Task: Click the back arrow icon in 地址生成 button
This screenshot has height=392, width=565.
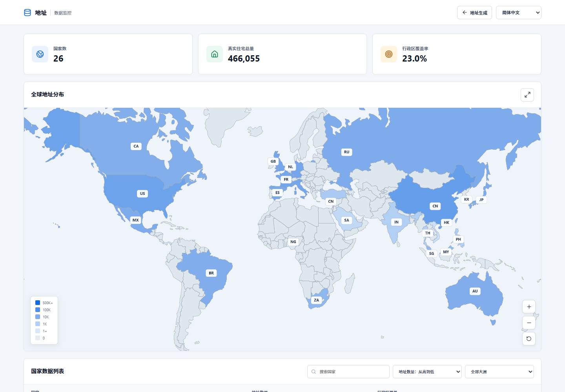Action: 465,13
